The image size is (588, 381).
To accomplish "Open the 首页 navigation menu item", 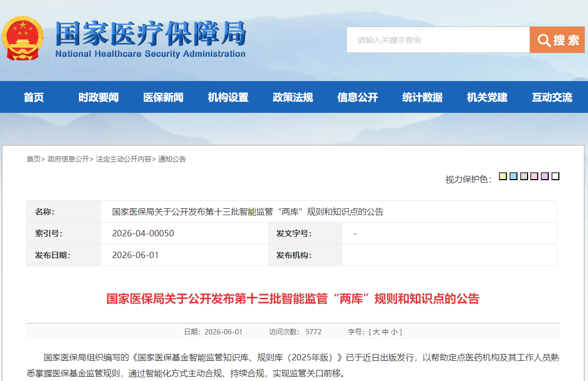I will click(34, 98).
